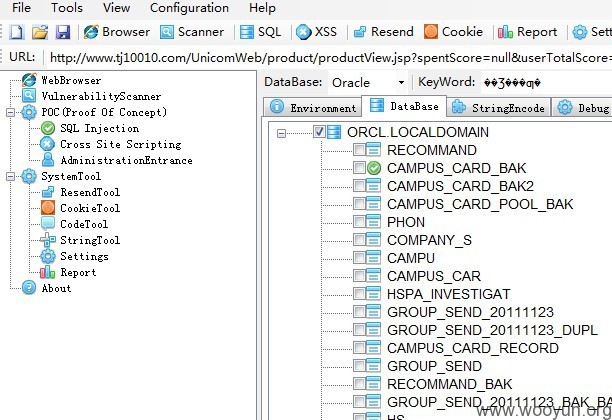Screen dimensions: 612x420
Task: Launch the Scanner toolbar tool
Action: [x=192, y=32]
